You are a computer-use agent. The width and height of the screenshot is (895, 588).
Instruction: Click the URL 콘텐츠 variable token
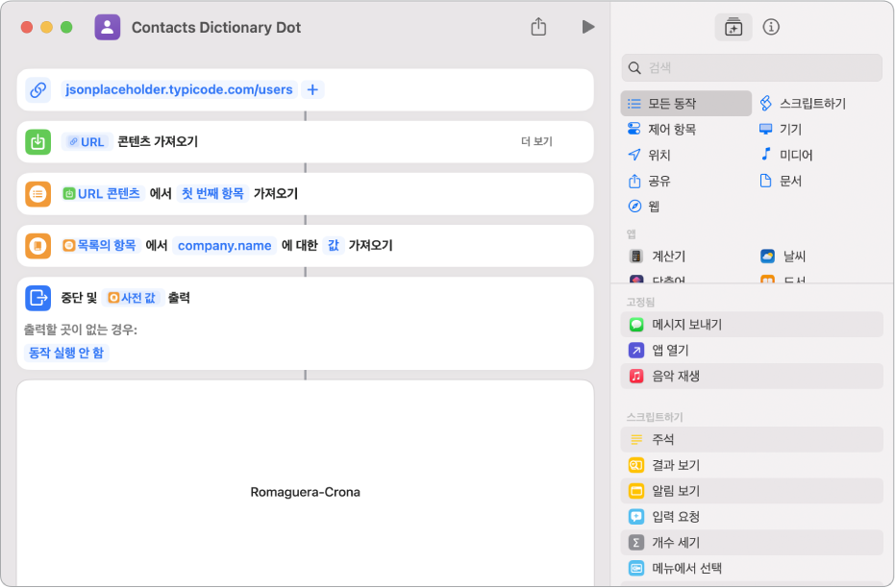[x=102, y=194]
